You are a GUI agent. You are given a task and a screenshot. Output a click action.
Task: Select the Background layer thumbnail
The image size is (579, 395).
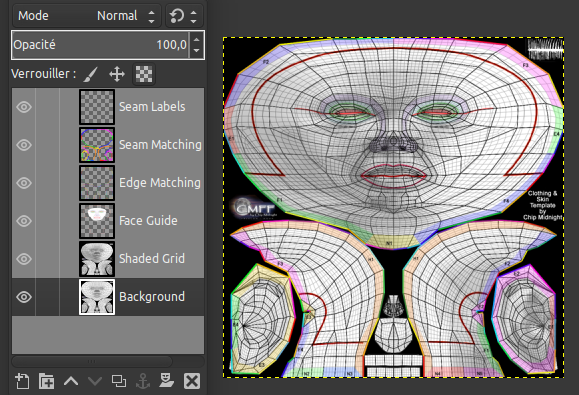coord(97,297)
